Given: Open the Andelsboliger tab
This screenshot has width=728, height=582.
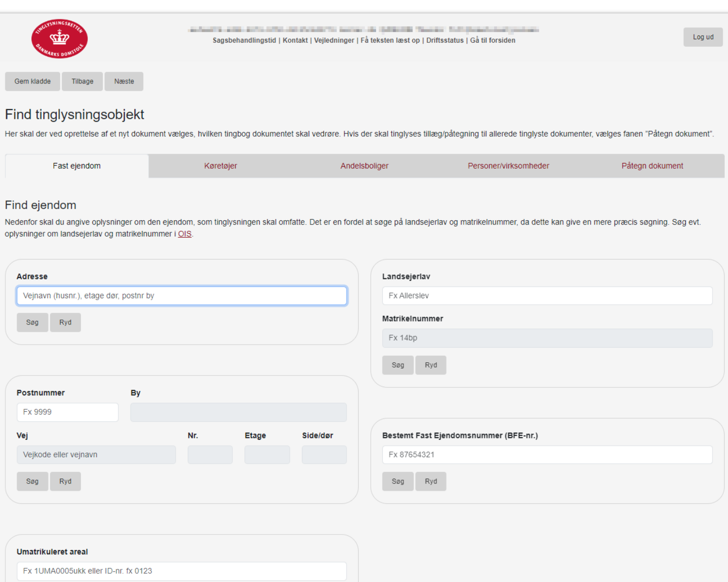Looking at the screenshot, I should [x=364, y=166].
